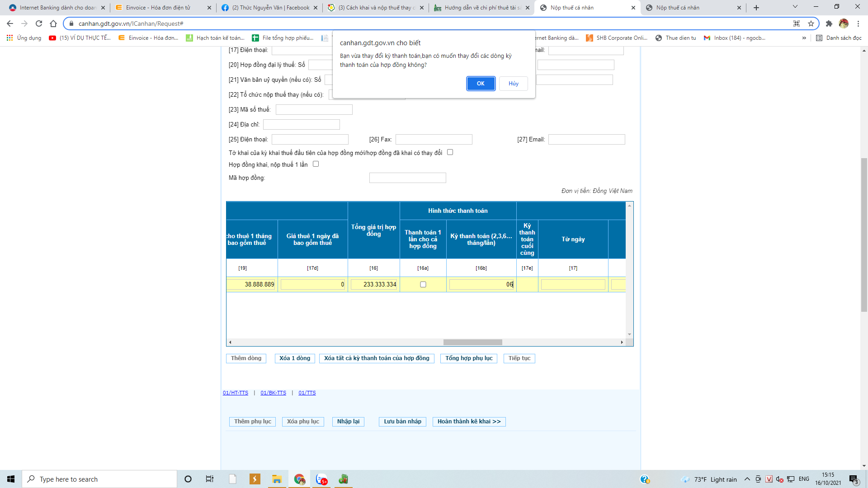Tick the first-period contract declaration checkbox
The image size is (868, 488).
pos(450,152)
